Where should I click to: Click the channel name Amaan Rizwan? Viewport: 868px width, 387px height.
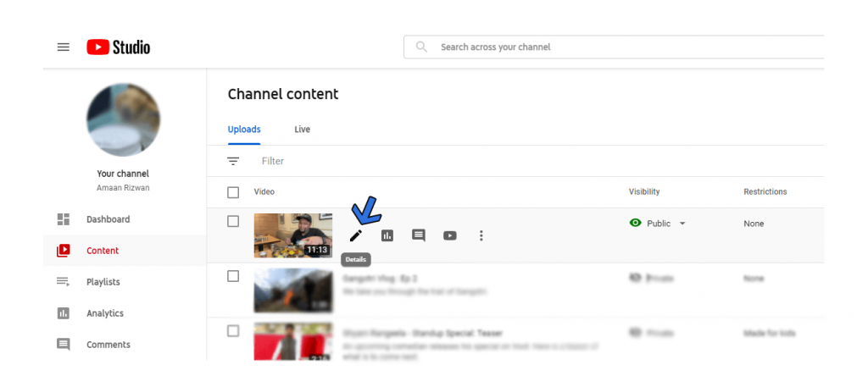123,188
